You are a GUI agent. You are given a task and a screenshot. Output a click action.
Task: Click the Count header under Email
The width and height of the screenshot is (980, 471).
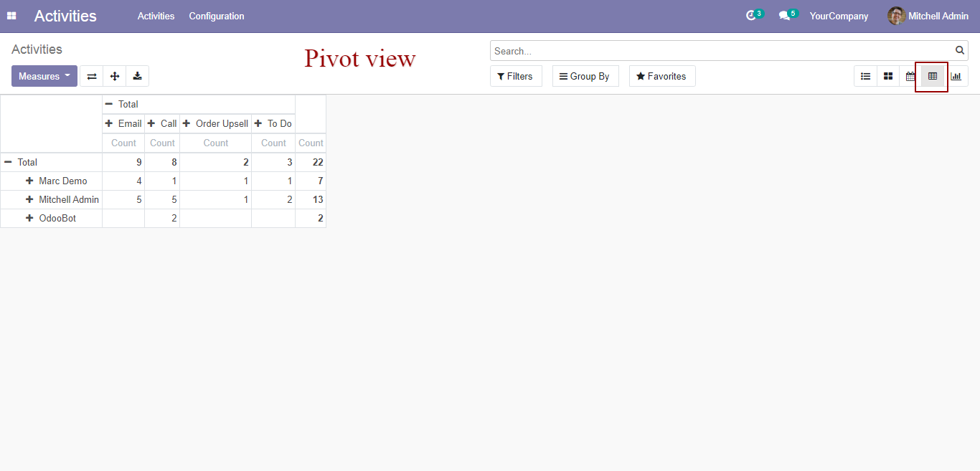(123, 143)
